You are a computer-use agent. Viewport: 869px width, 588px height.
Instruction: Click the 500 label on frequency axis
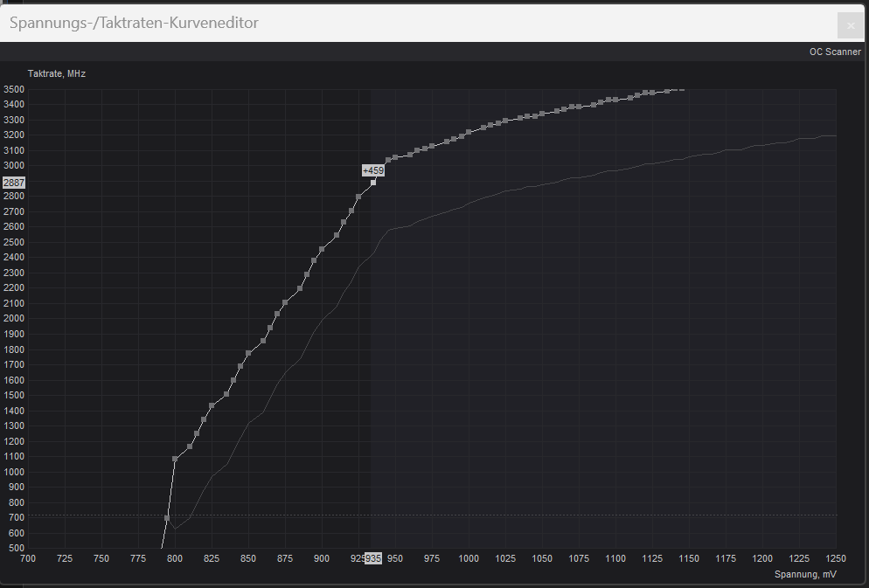pos(17,548)
